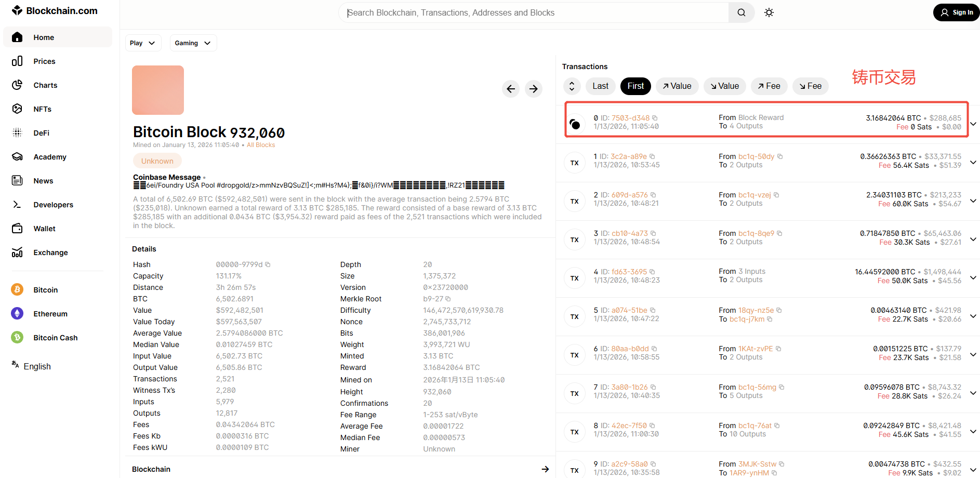Copy address 18qy-nz5e
Image resolution: width=980 pixels, height=478 pixels.
pos(779,310)
